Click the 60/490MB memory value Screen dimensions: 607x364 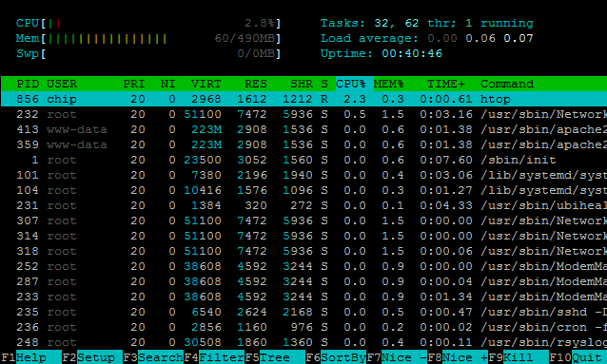245,38
